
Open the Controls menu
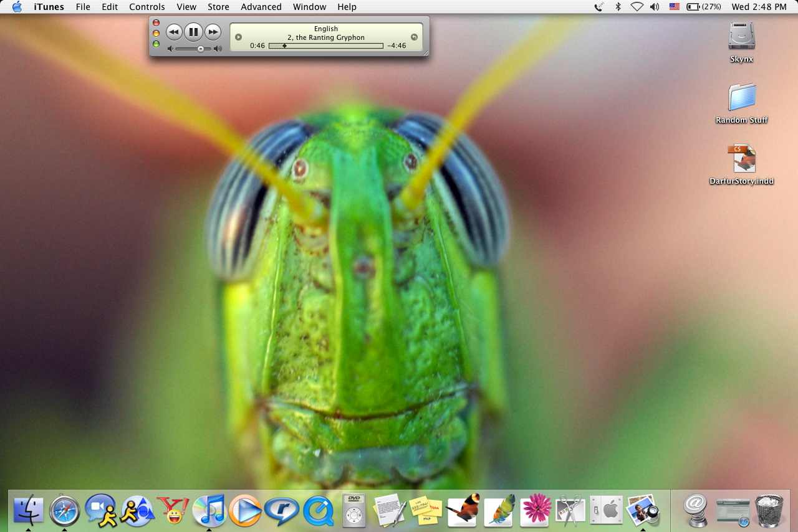click(147, 7)
